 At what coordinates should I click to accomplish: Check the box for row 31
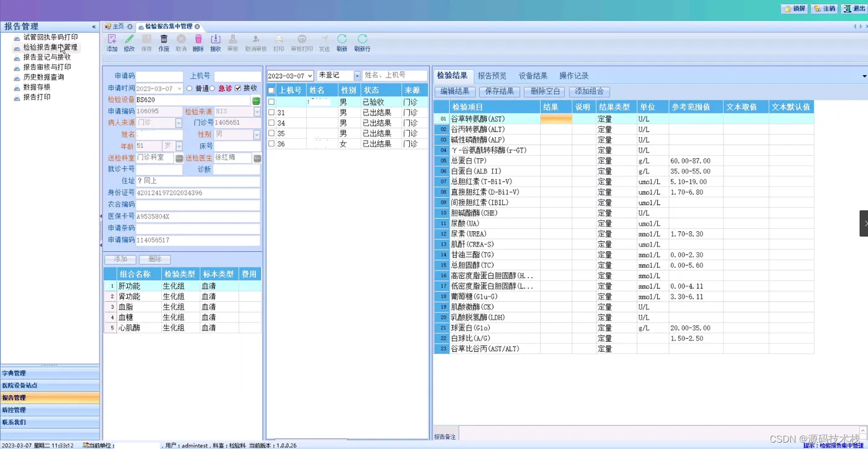click(271, 113)
